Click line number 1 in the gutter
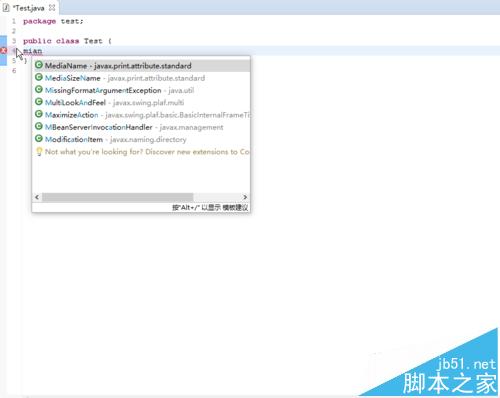This screenshot has width=500, height=398. tap(14, 21)
